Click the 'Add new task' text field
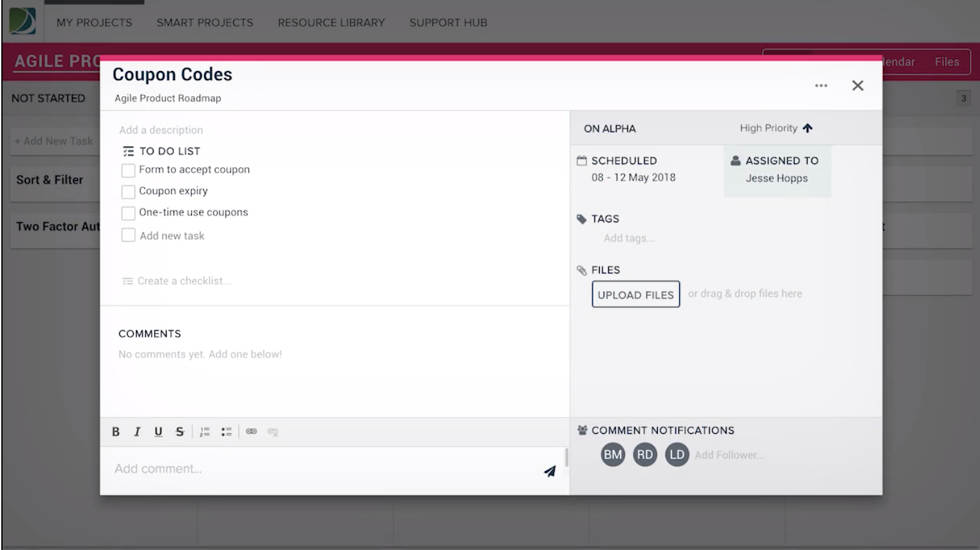This screenshot has width=980, height=550. (172, 236)
